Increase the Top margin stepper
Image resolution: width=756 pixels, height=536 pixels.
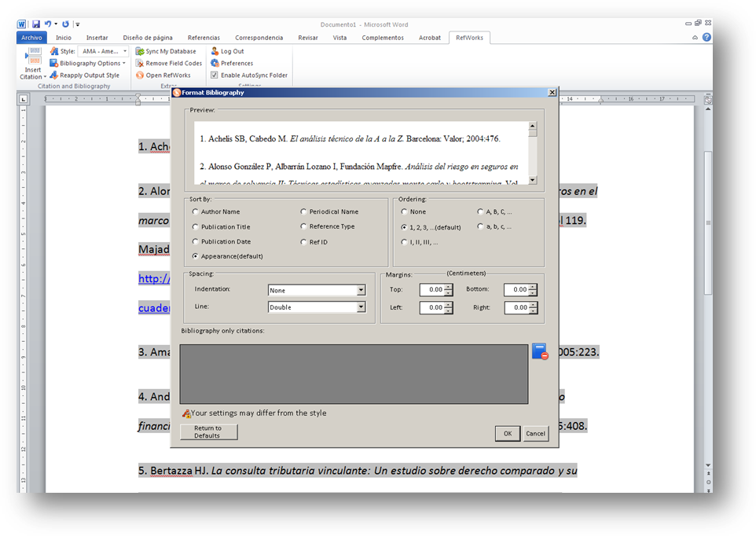[x=449, y=287]
